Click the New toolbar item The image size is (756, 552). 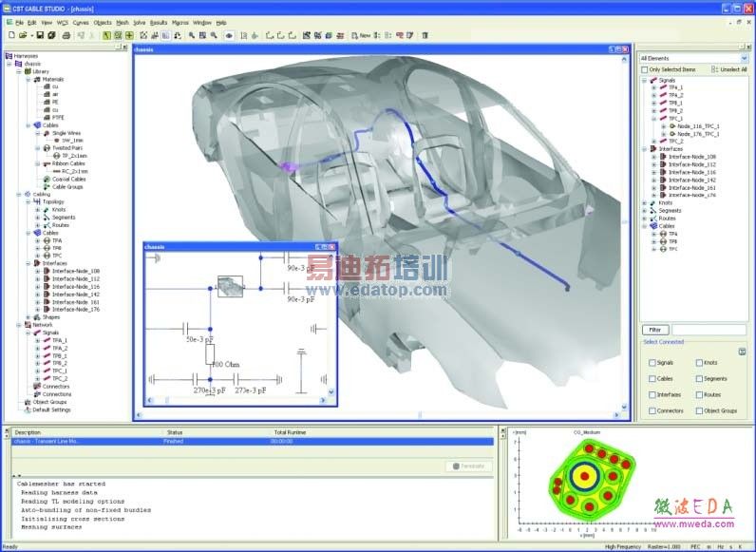pyautogui.click(x=361, y=35)
